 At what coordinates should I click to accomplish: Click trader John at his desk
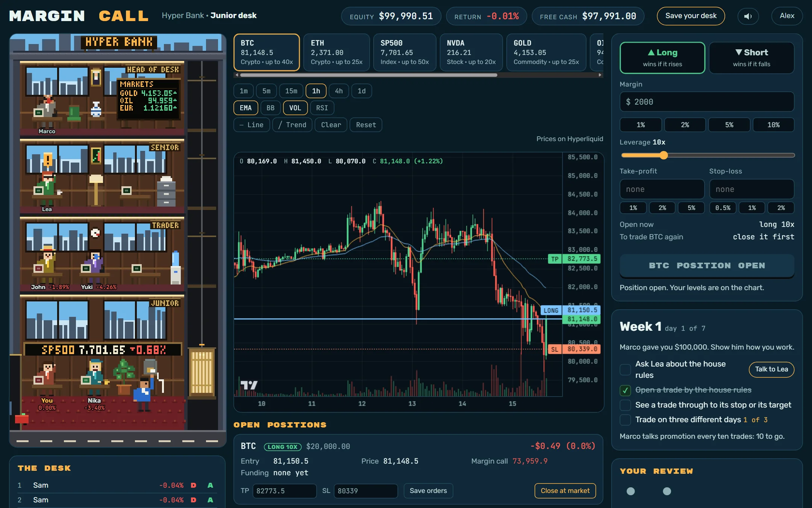tap(47, 263)
